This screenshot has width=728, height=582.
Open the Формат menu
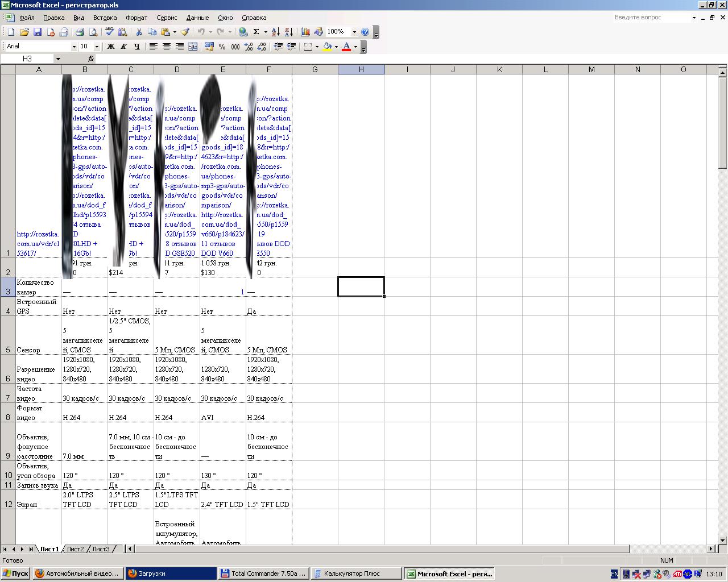pyautogui.click(x=136, y=18)
